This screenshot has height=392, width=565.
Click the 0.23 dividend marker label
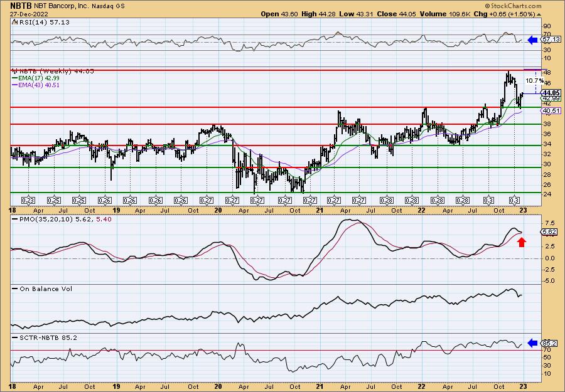tap(28, 201)
